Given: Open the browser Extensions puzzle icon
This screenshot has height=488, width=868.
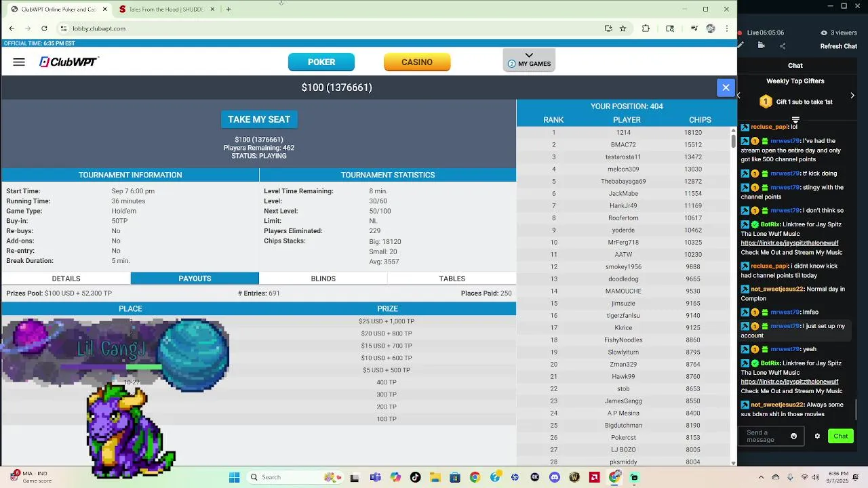Looking at the screenshot, I should click(x=646, y=28).
